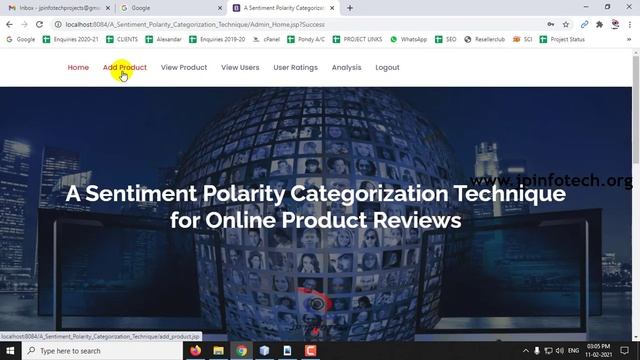Open the Chrome three-dot menu

click(x=630, y=24)
